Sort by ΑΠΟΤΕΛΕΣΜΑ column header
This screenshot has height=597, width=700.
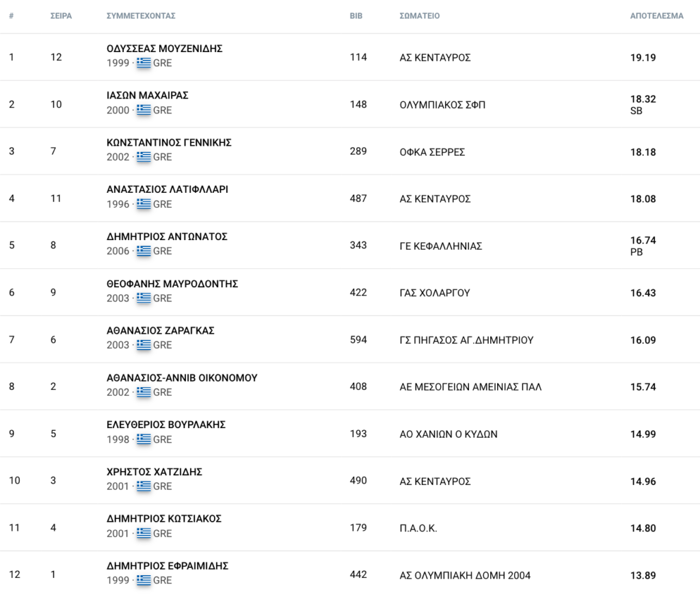click(x=656, y=16)
